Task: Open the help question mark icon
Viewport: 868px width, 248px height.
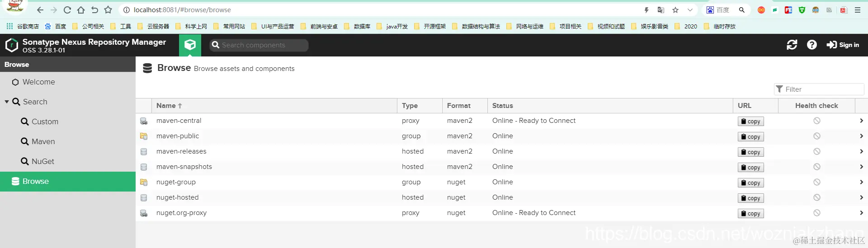Action: click(812, 45)
